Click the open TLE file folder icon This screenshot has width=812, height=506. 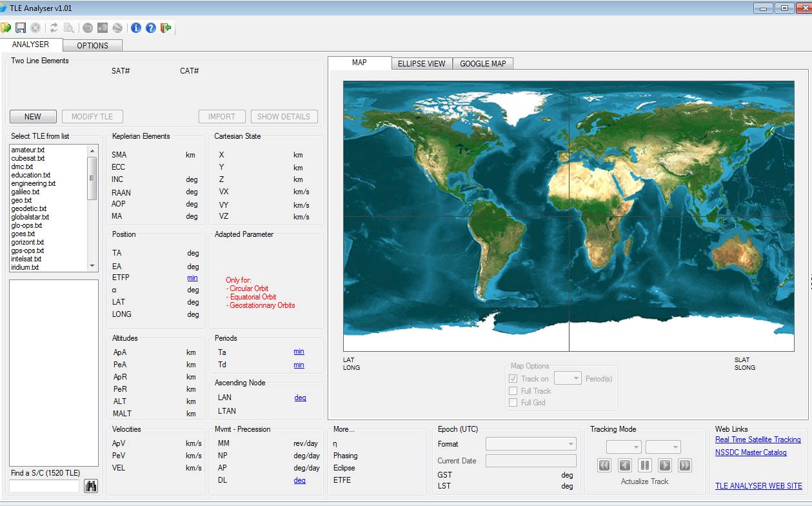pyautogui.click(x=6, y=28)
